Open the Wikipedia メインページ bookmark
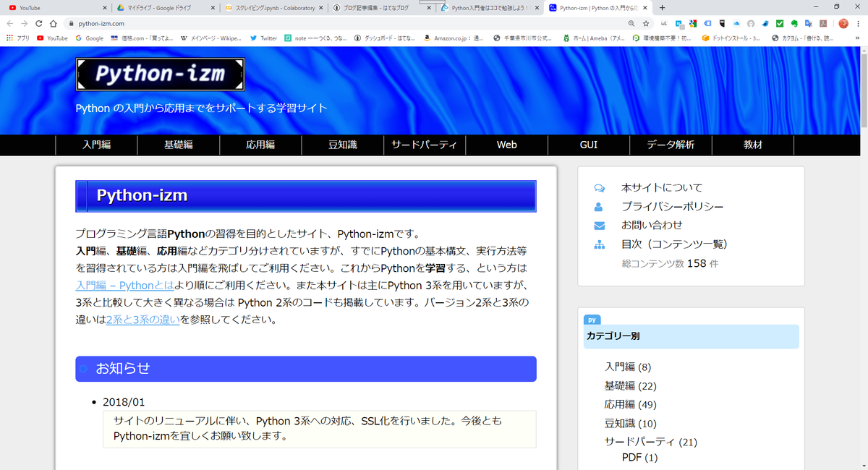 (210, 38)
